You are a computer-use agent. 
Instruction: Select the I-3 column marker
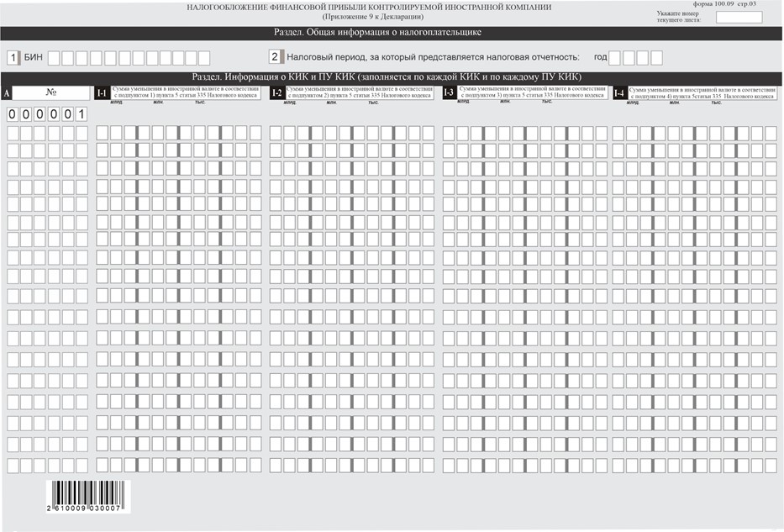[449, 92]
